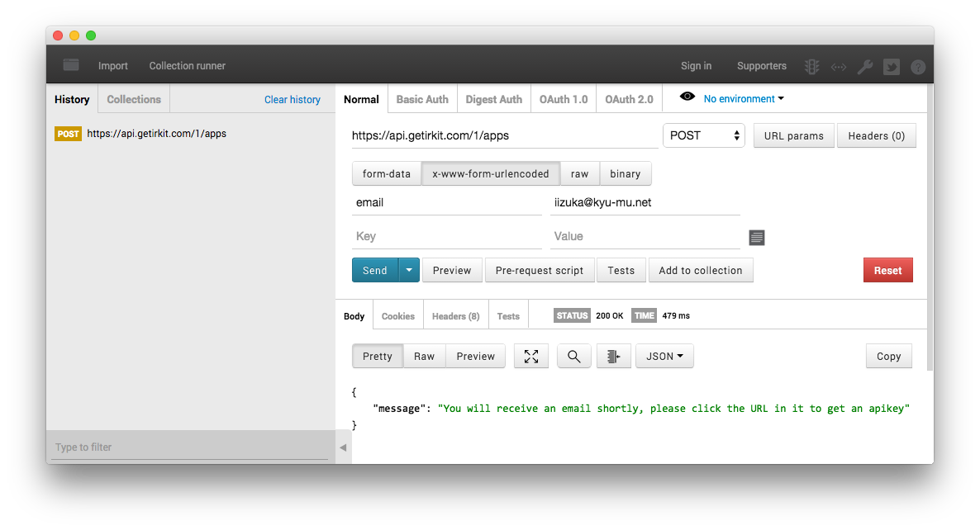Click the request Preview button

tap(452, 270)
